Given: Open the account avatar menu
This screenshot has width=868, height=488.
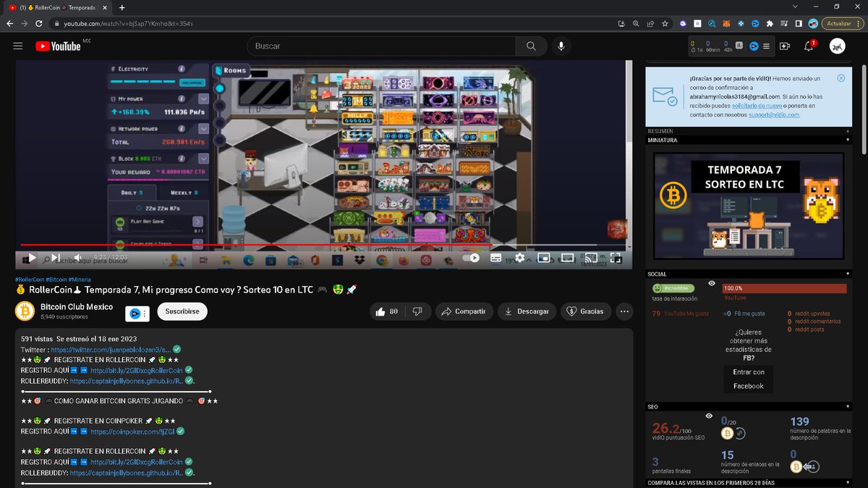Looking at the screenshot, I should [x=838, y=46].
